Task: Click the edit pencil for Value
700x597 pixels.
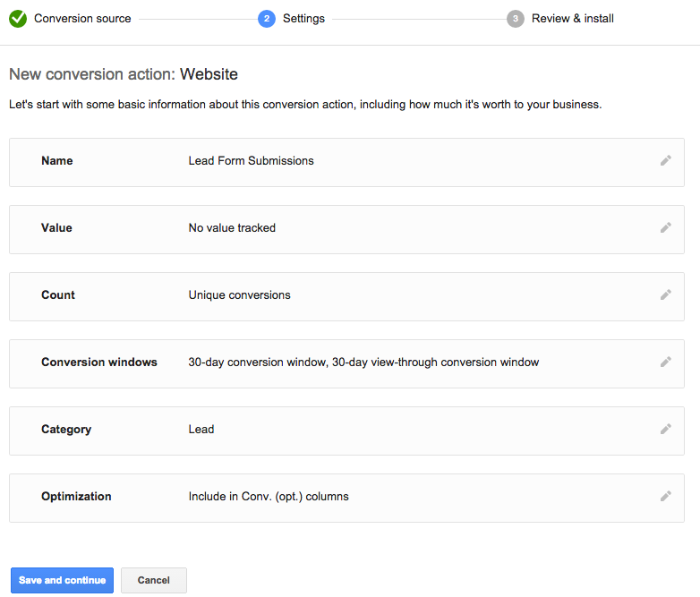Action: point(665,228)
